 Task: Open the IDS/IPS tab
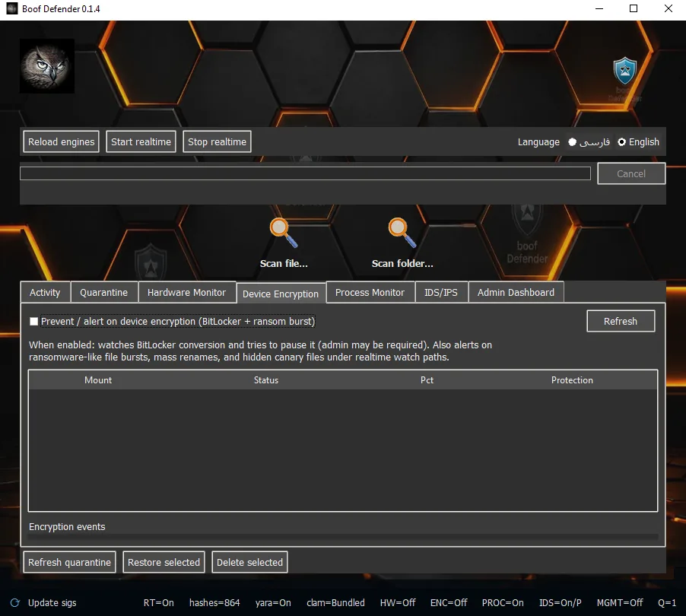(x=441, y=292)
